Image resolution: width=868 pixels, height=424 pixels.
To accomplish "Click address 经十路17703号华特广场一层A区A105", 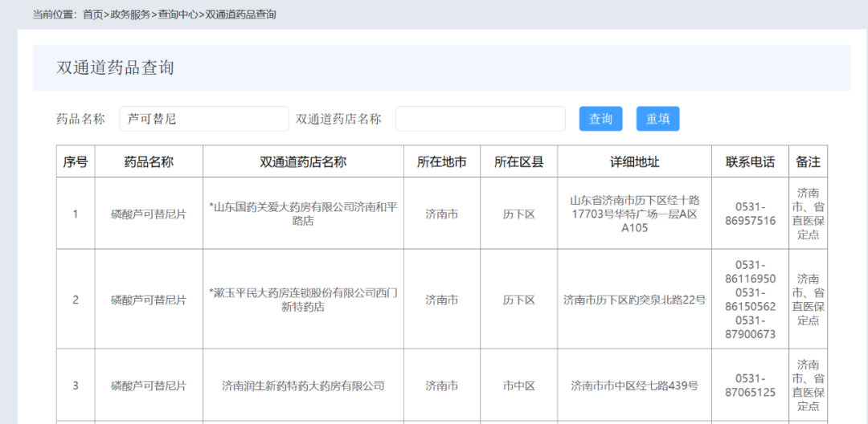I will [634, 214].
